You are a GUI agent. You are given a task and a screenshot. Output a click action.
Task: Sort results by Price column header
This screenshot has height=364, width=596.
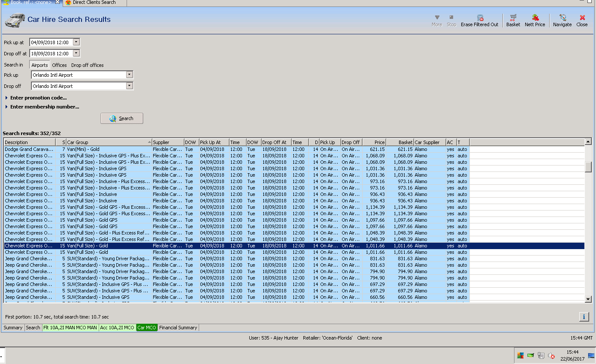374,142
